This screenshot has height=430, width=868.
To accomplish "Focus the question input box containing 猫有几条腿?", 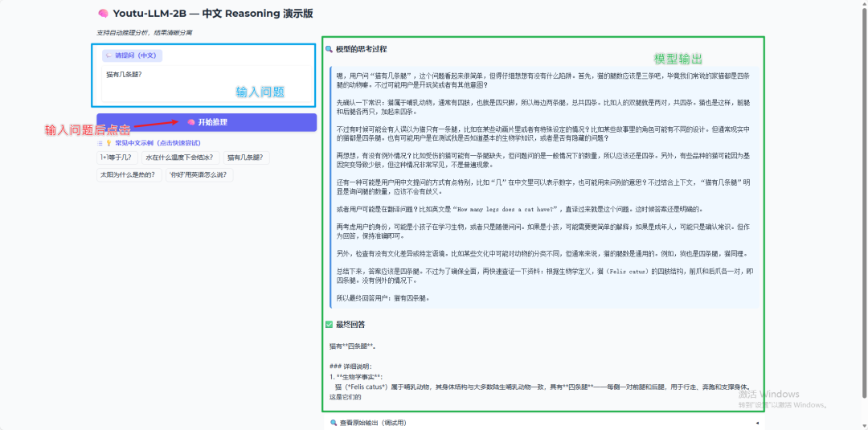I will 207,84.
